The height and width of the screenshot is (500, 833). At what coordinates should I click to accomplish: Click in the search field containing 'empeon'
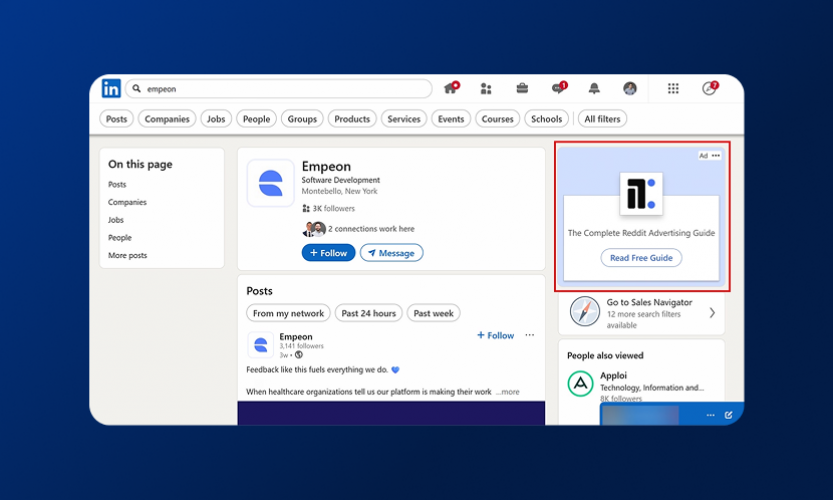(x=279, y=89)
